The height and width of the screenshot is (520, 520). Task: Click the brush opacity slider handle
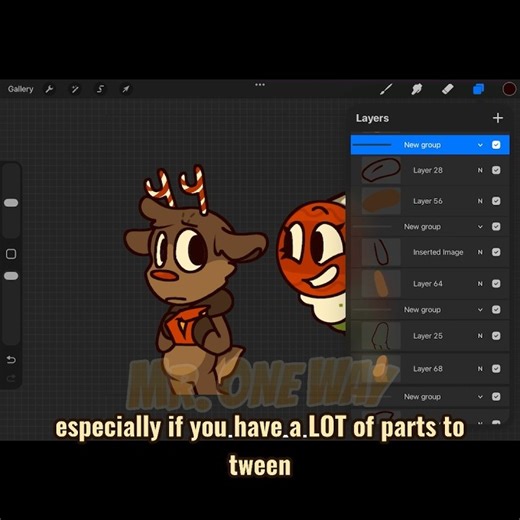pyautogui.click(x=11, y=276)
